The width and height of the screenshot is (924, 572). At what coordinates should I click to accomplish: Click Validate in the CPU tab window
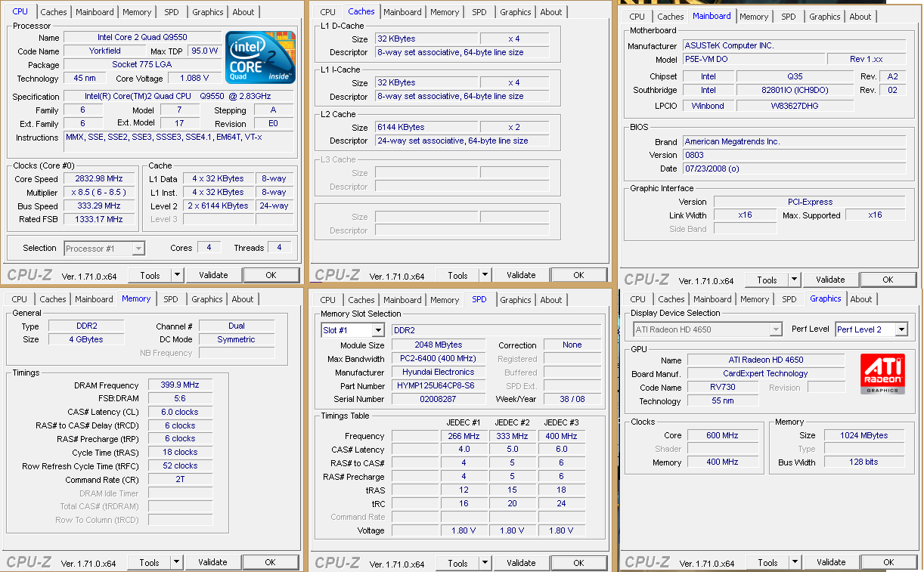(x=213, y=275)
